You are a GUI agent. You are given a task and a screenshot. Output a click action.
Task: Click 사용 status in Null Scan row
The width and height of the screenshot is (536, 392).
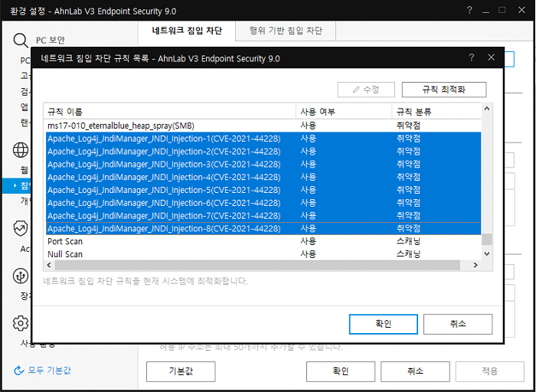click(309, 254)
